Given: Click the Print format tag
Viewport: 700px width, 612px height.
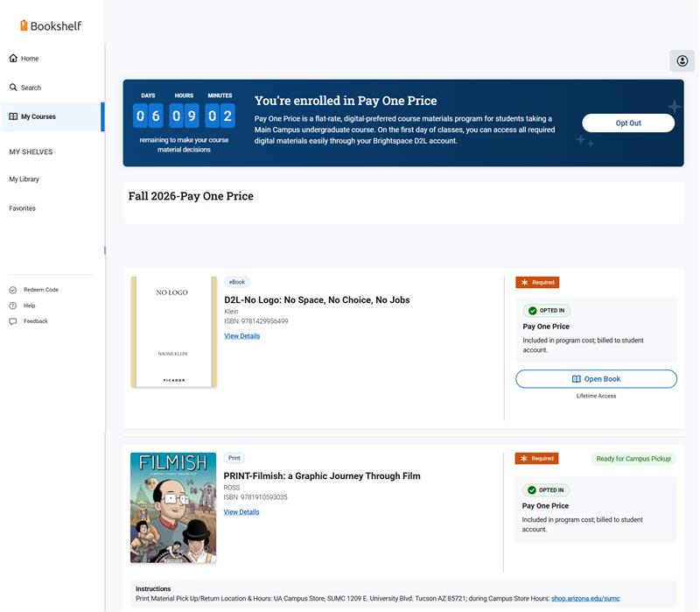Looking at the screenshot, I should click(234, 458).
